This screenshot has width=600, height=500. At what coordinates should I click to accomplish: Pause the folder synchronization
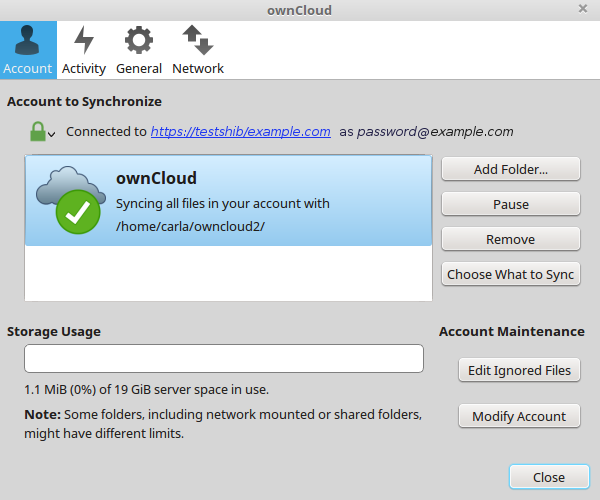click(x=510, y=204)
